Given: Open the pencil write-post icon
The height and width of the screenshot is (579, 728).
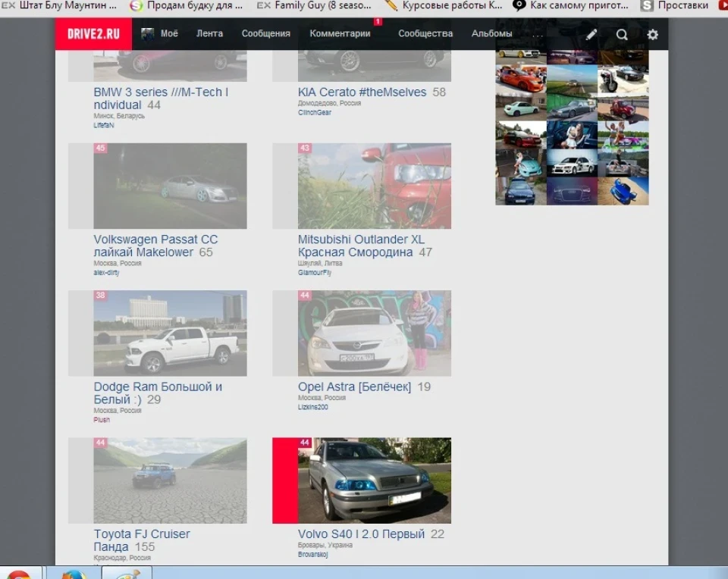Looking at the screenshot, I should pyautogui.click(x=591, y=34).
